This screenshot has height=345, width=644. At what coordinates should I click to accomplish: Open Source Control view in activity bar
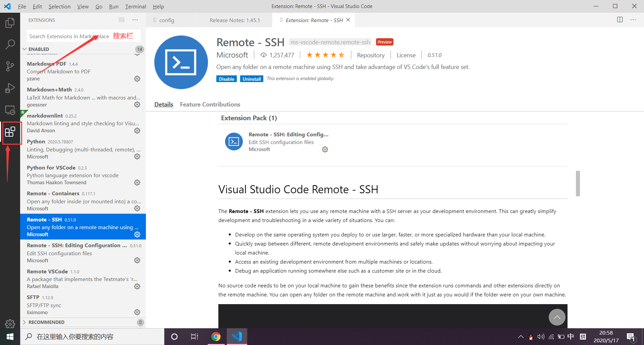(10, 66)
